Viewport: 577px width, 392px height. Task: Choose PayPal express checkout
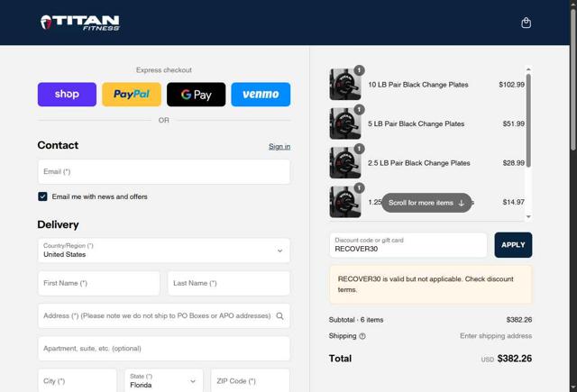click(x=132, y=95)
